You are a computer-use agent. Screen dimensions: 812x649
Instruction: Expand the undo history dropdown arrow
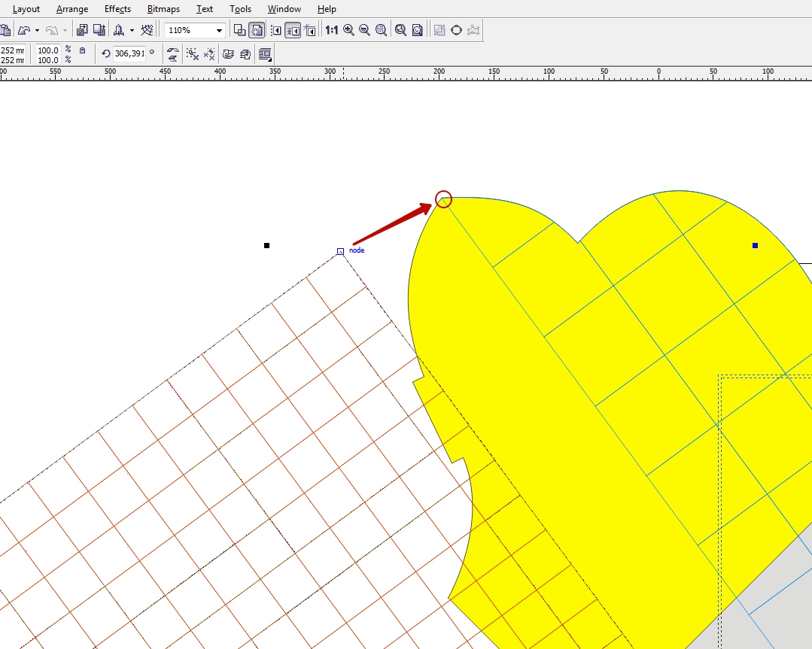(x=37, y=31)
